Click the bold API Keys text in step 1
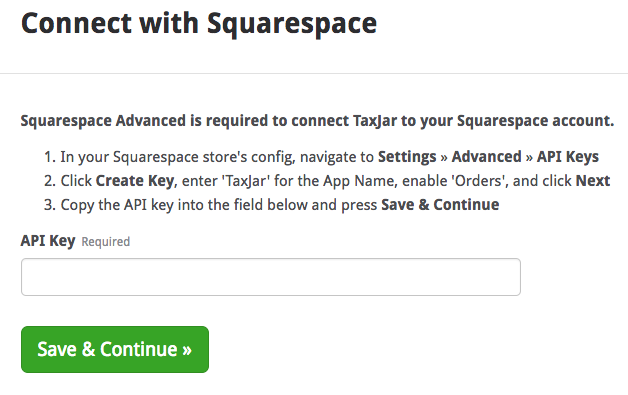 tap(568, 157)
